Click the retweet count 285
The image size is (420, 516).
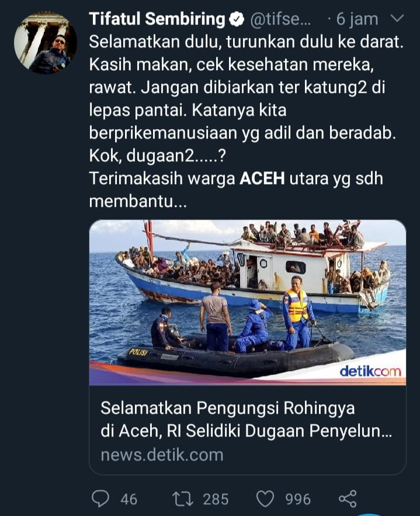(x=216, y=499)
